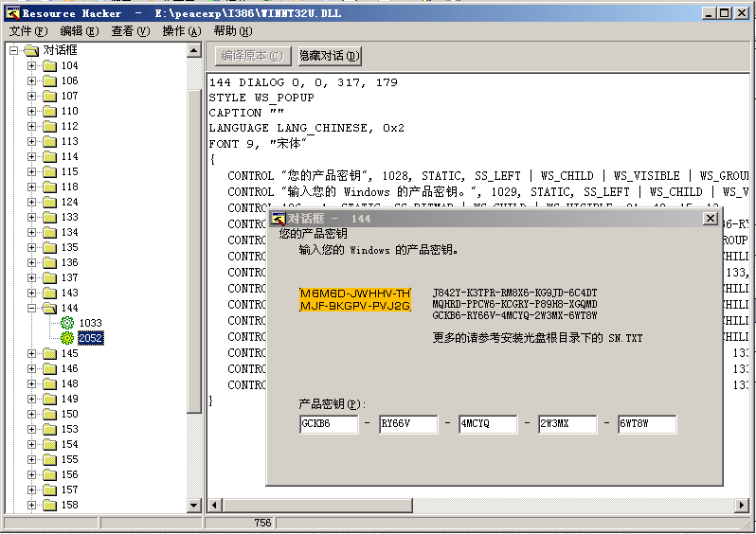
Task: Click tree panel scroll down arrow
Action: coord(194,506)
